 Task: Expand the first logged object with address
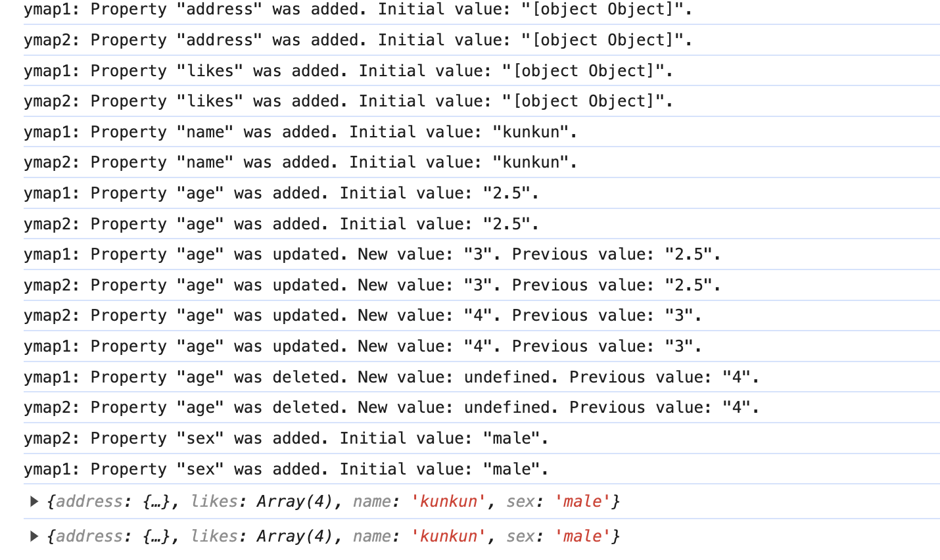[x=34, y=502]
